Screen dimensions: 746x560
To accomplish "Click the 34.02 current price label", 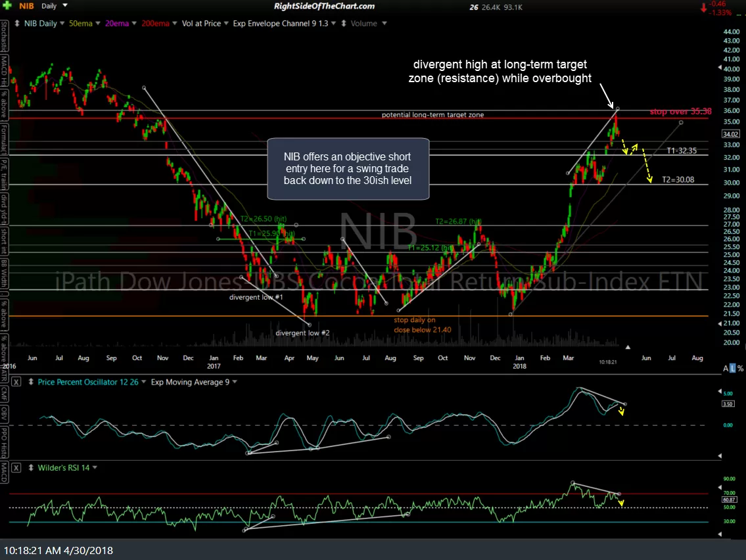I will point(731,134).
